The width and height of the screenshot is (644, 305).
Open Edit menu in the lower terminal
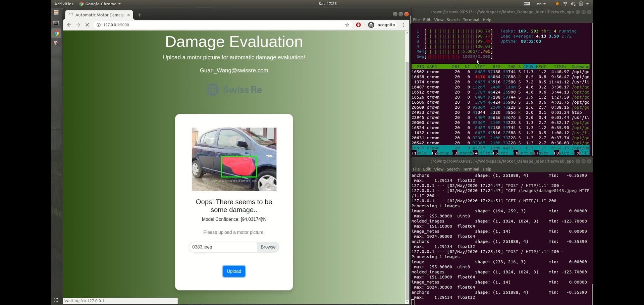coord(427,169)
